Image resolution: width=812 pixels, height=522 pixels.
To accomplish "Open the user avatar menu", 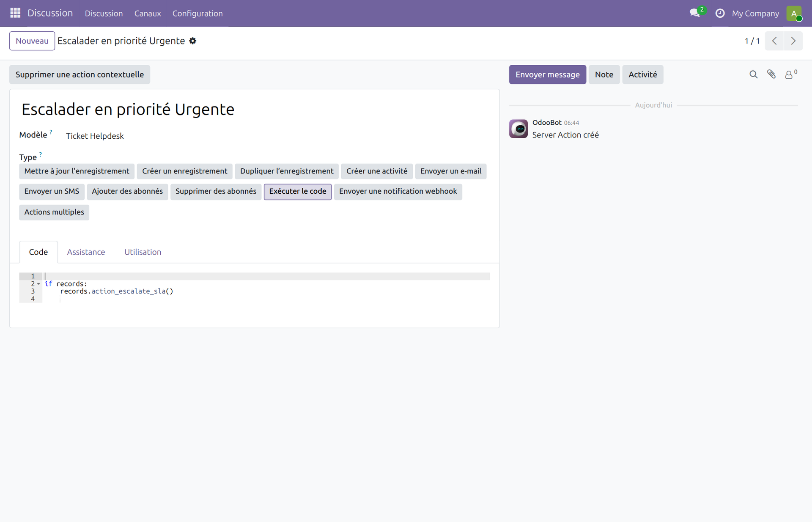I will coord(794,13).
